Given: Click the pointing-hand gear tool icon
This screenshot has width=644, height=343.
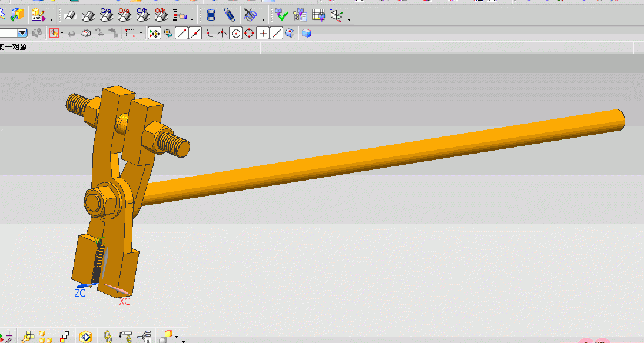Looking at the screenshot, I should [180, 15].
